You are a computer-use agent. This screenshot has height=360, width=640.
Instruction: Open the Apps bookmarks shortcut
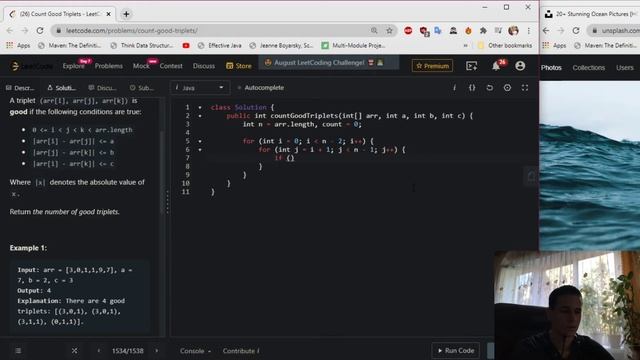(x=18, y=45)
